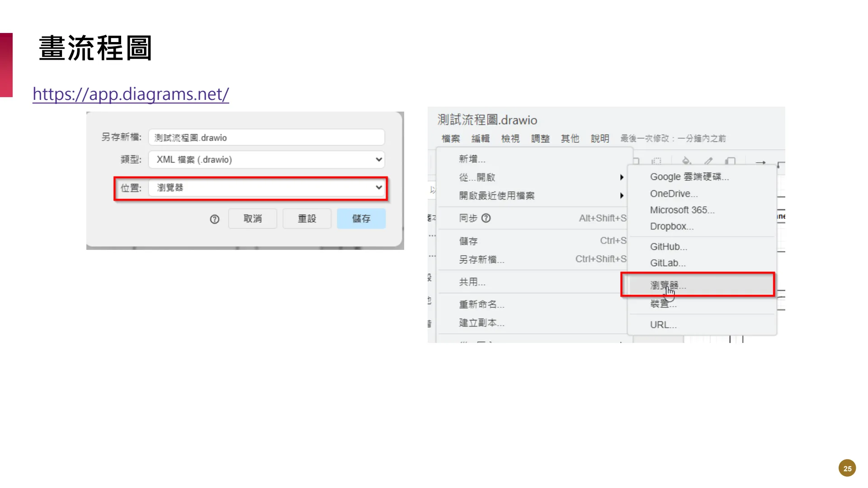Open the 說明 menu
This screenshot has width=868, height=488.
[600, 139]
